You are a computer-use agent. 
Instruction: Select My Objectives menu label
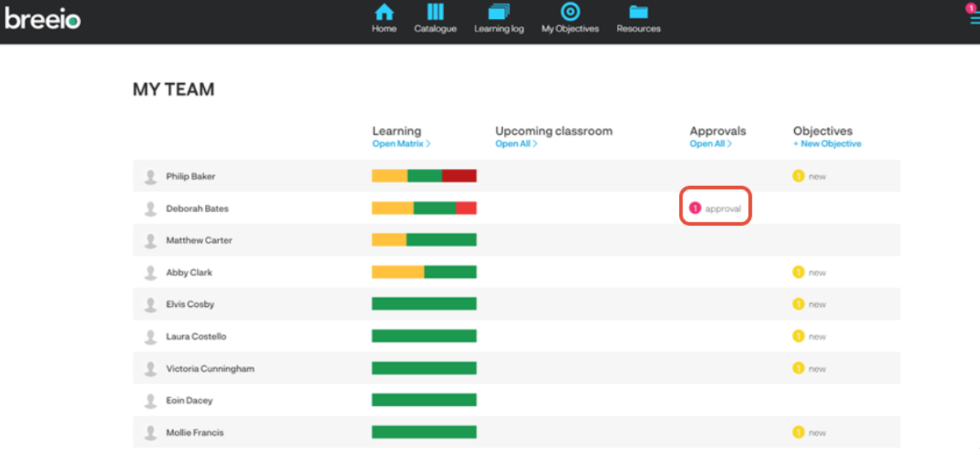pos(570,29)
